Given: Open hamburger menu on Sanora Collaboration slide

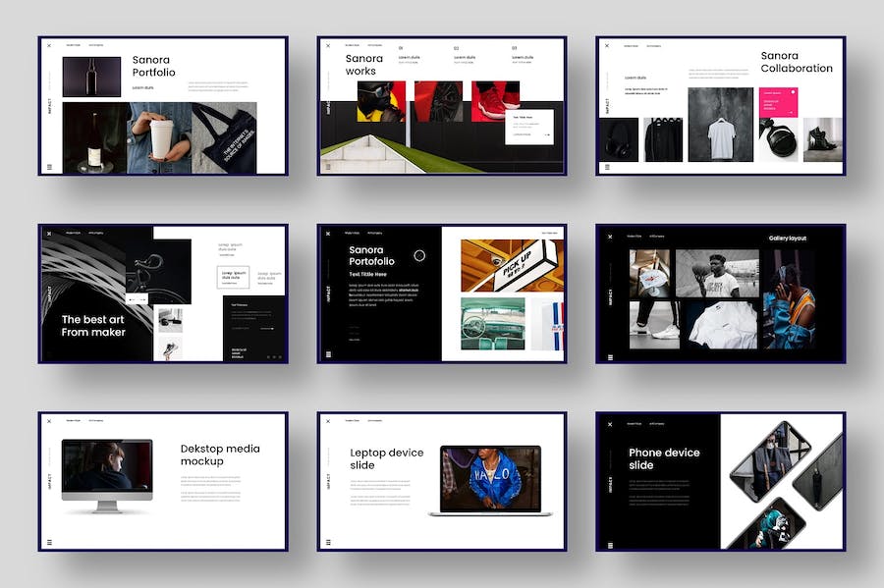Looking at the screenshot, I should (607, 167).
